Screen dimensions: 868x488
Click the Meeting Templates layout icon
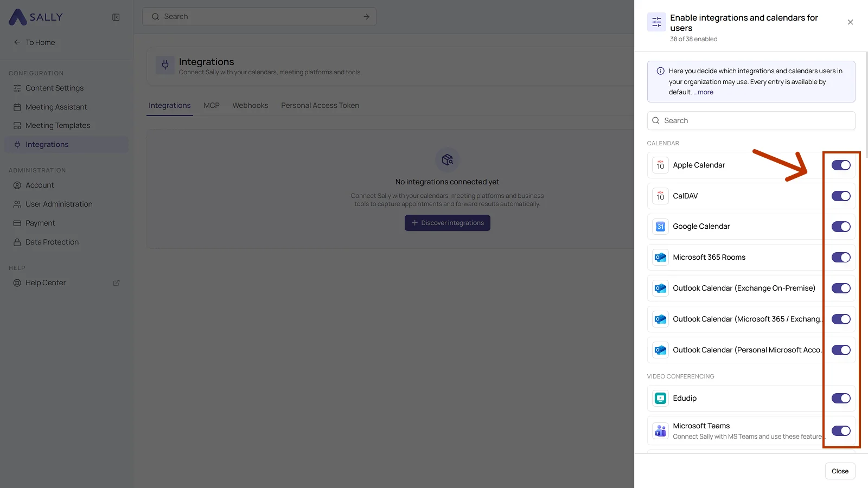pos(17,125)
